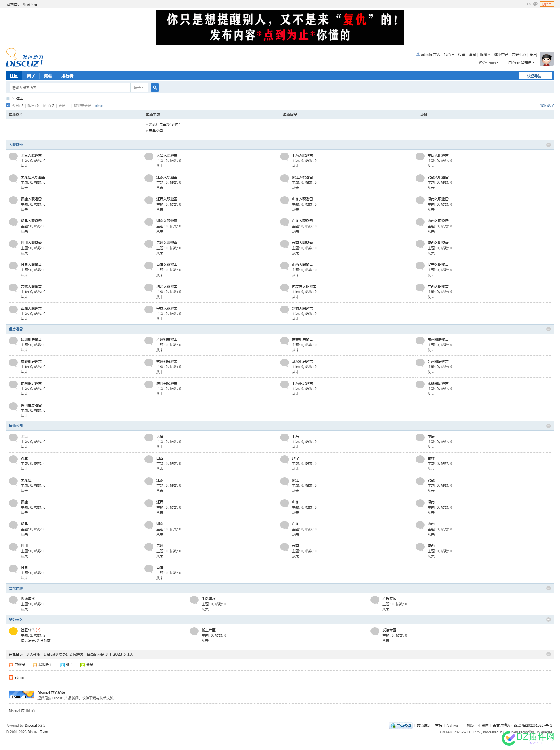Open the 上海入职避雷 forum
The width and height of the screenshot is (560, 750).
coord(302,155)
